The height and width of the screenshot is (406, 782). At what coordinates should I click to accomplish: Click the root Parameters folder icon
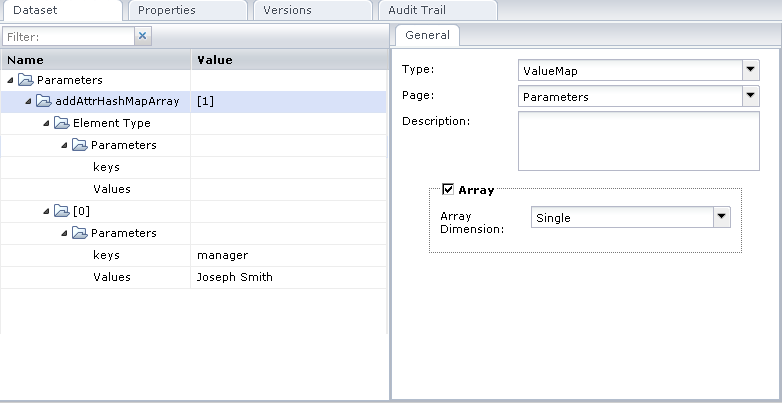(x=27, y=80)
